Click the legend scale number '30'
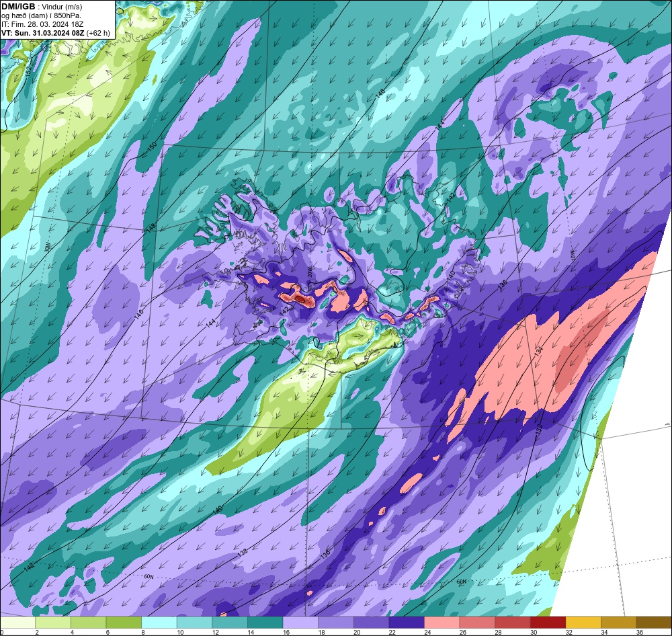The height and width of the screenshot is (636, 672). coord(534,632)
